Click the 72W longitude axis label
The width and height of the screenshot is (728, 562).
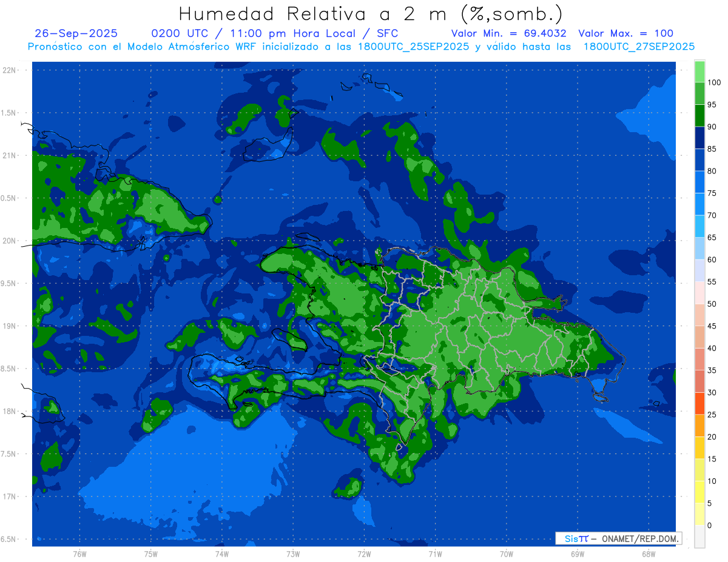click(364, 554)
